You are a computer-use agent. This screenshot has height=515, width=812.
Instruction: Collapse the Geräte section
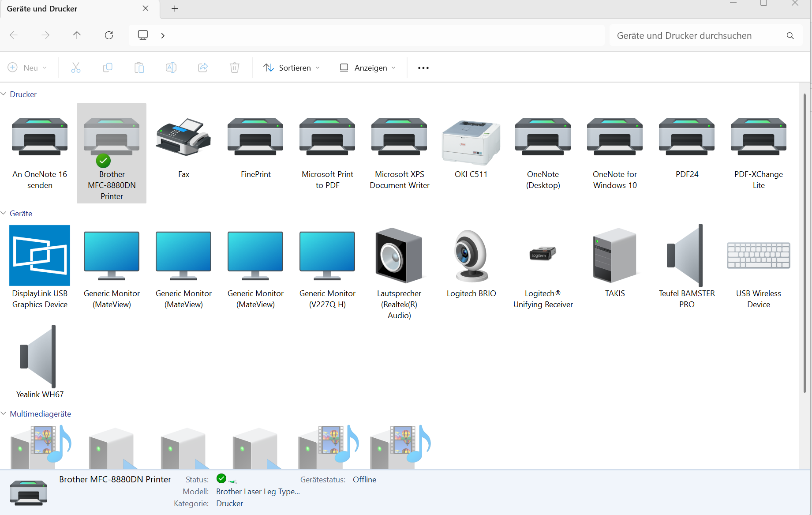(4, 213)
